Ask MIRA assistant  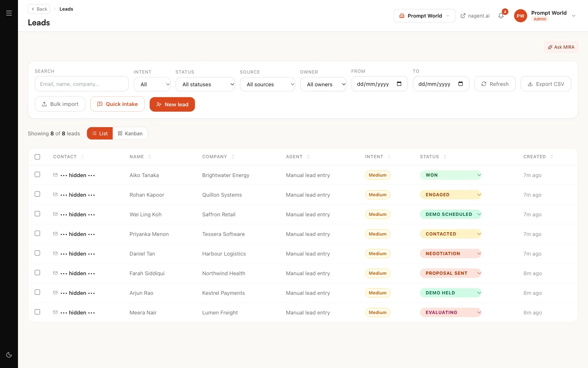tap(561, 47)
